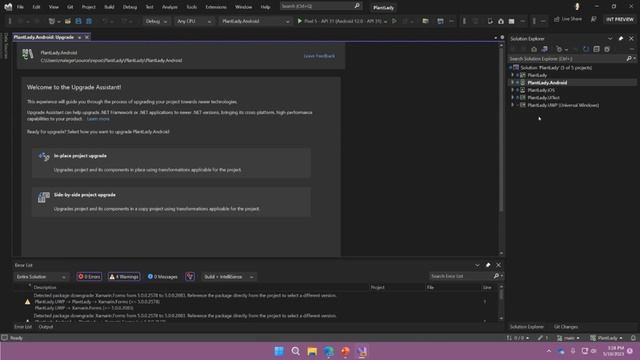Click the Visual Studio logo icon
Viewport: 640px width, 360px height.
(8, 7)
